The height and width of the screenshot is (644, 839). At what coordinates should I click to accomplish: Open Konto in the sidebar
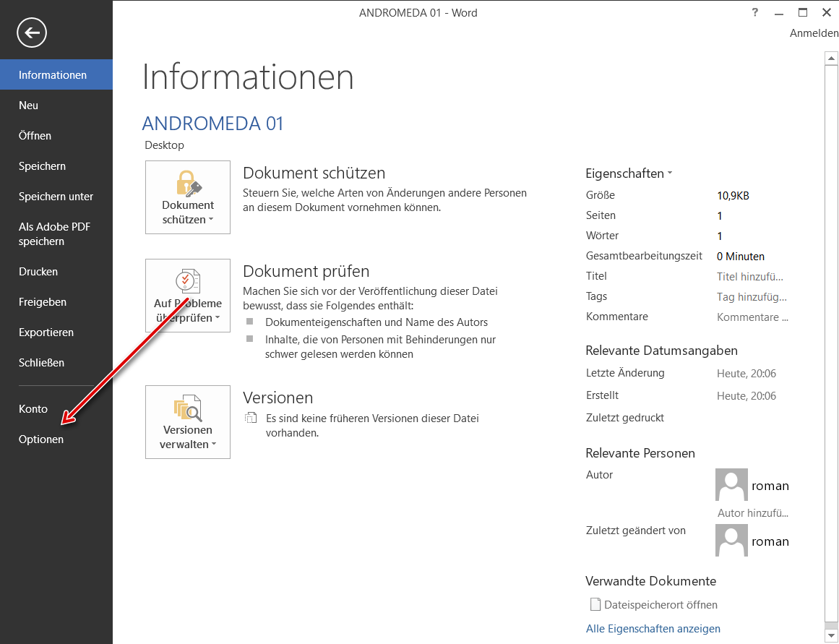(x=56, y=409)
